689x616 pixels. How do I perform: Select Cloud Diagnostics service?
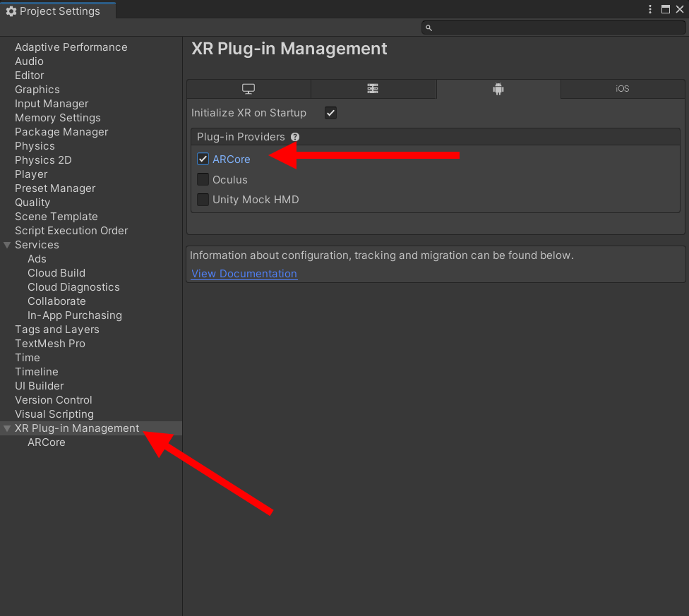pos(73,286)
